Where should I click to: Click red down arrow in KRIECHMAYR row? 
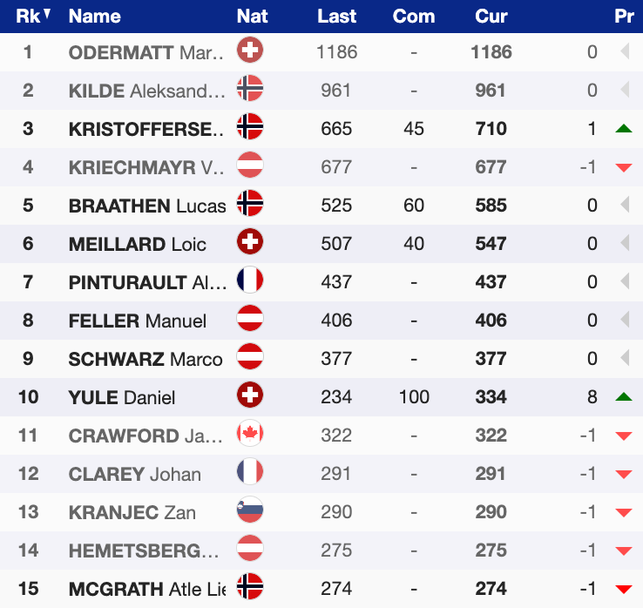[624, 168]
